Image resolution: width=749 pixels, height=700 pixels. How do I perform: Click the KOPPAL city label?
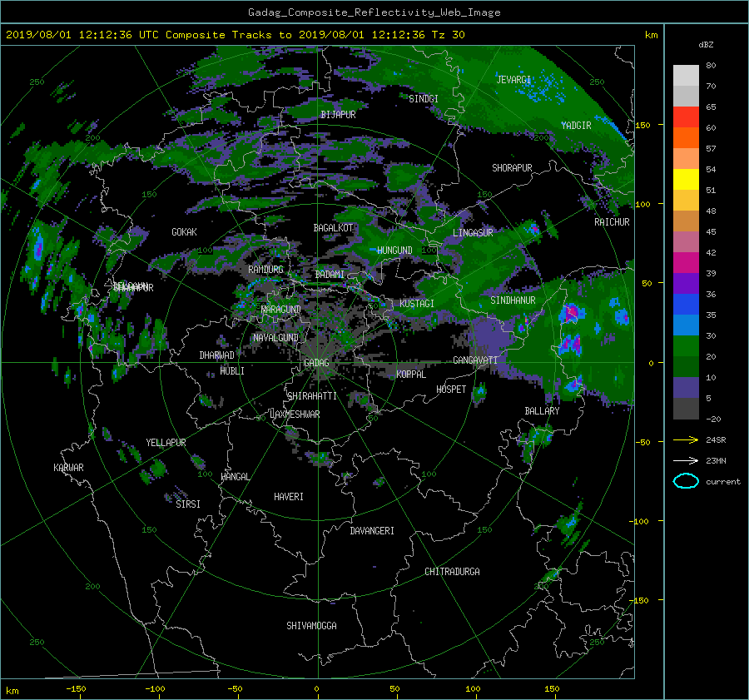pyautogui.click(x=411, y=375)
